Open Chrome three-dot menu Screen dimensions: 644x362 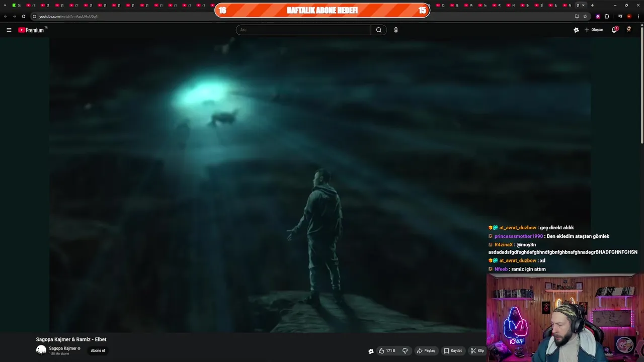638,16
